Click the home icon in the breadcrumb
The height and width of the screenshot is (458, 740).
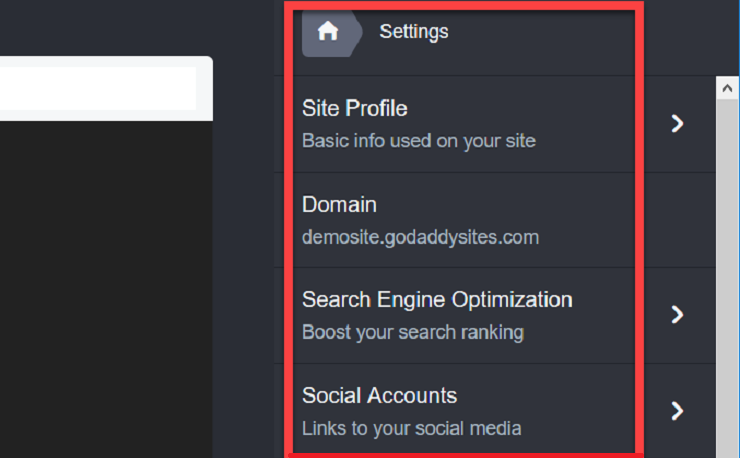pyautogui.click(x=328, y=32)
